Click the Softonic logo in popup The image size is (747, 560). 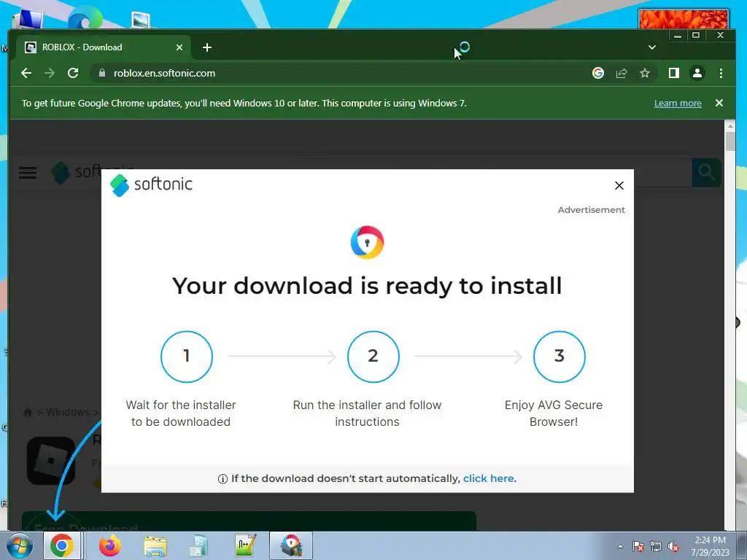coord(151,184)
